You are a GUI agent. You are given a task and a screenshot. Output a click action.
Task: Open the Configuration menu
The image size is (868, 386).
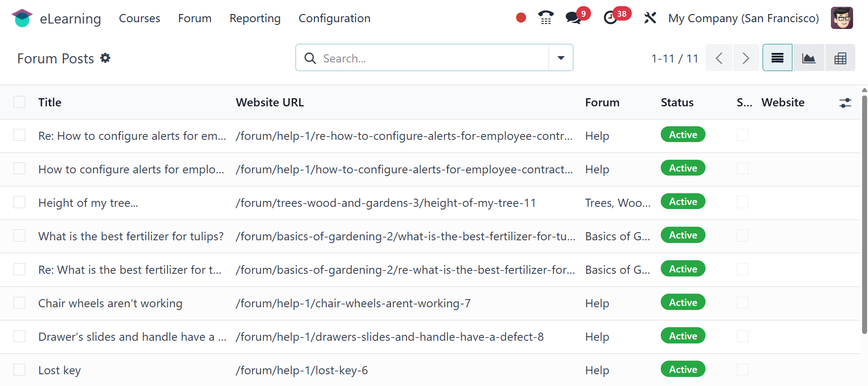[334, 18]
